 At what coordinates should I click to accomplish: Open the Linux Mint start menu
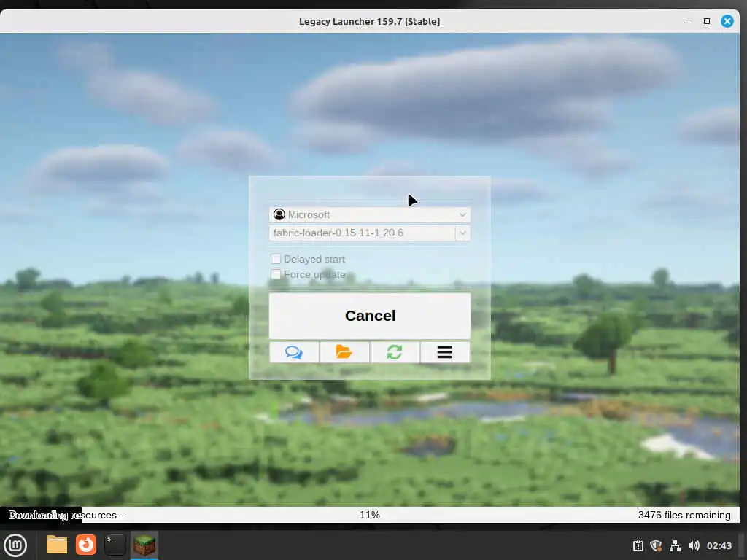(x=15, y=545)
